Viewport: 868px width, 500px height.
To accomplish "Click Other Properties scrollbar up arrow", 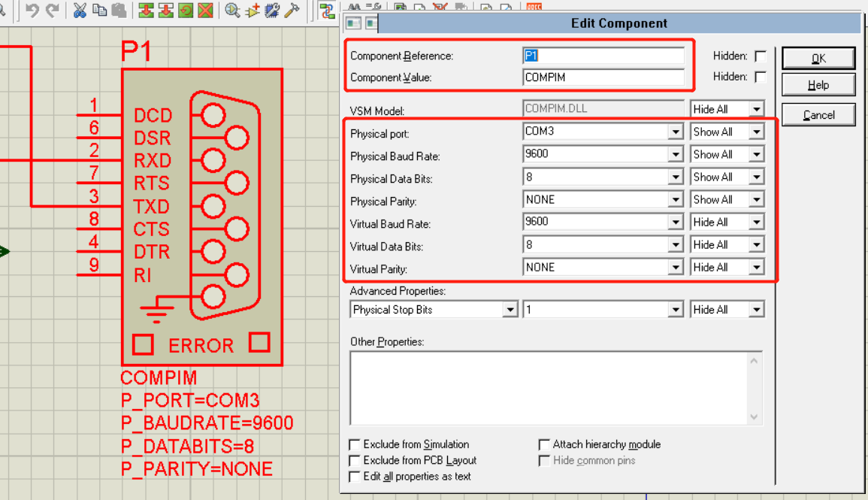I will (754, 361).
